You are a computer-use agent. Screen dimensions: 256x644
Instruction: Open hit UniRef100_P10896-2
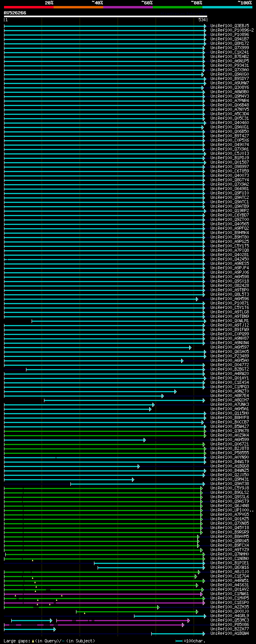[x=232, y=30]
